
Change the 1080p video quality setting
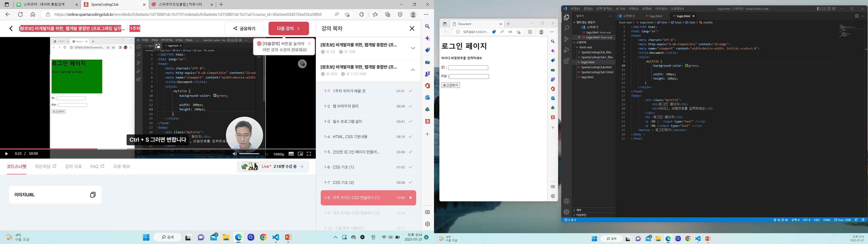coord(279,154)
